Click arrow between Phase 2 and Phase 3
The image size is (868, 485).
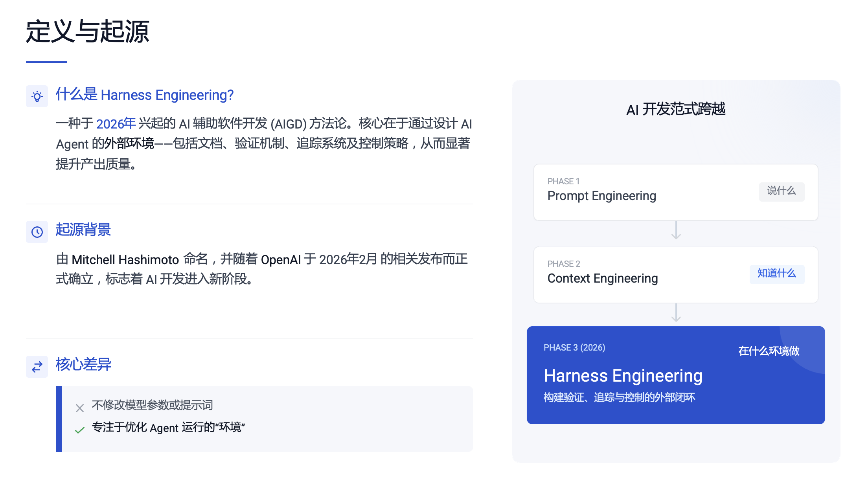(676, 313)
